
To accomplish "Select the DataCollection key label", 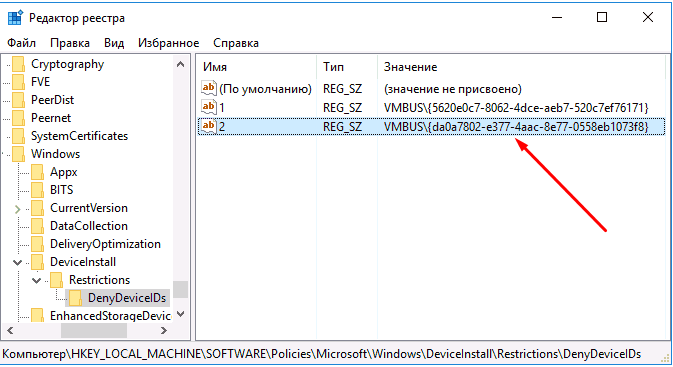I will click(x=89, y=226).
